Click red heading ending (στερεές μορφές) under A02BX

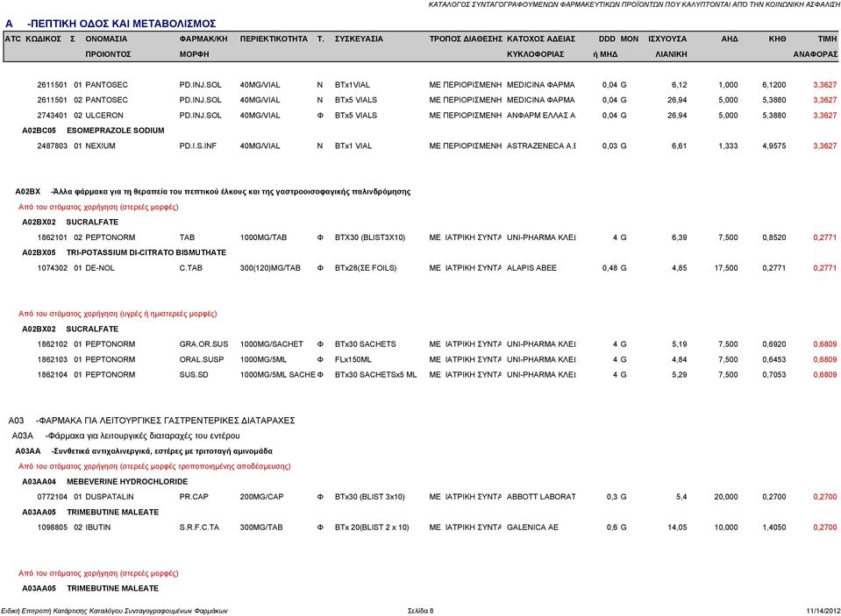tap(98, 207)
